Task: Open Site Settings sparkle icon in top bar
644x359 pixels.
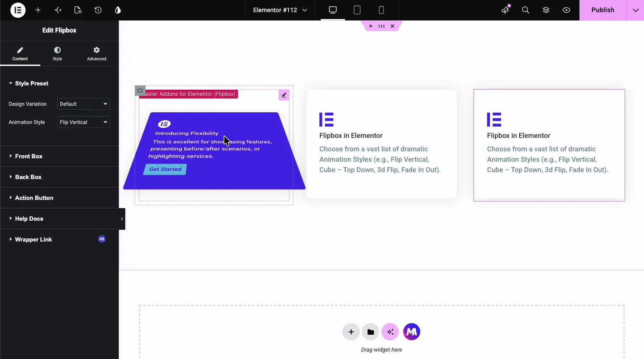Action: point(58,10)
